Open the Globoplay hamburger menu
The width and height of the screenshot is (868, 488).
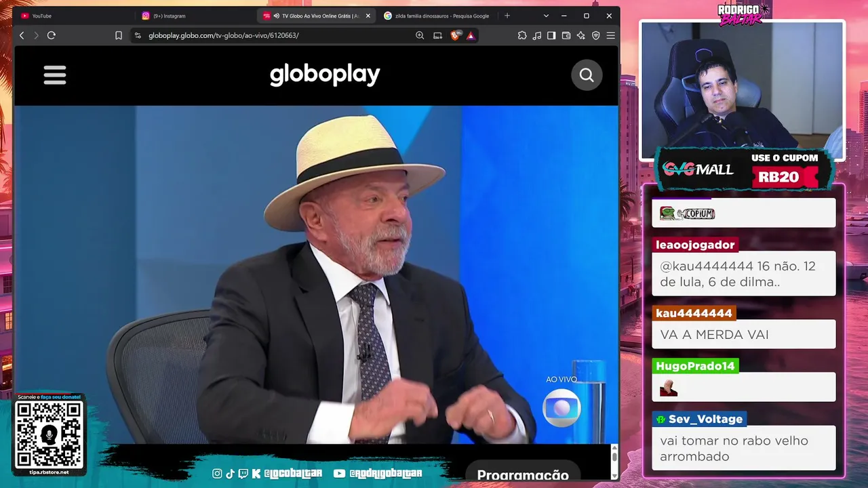[x=55, y=75]
